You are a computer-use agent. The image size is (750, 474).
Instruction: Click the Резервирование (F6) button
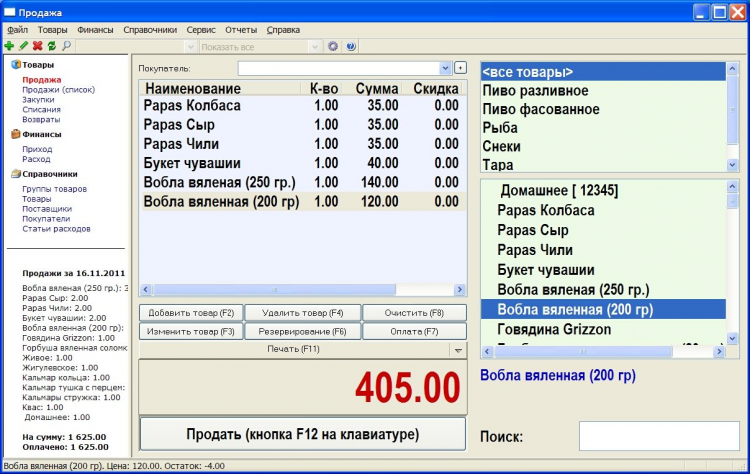pyautogui.click(x=303, y=331)
